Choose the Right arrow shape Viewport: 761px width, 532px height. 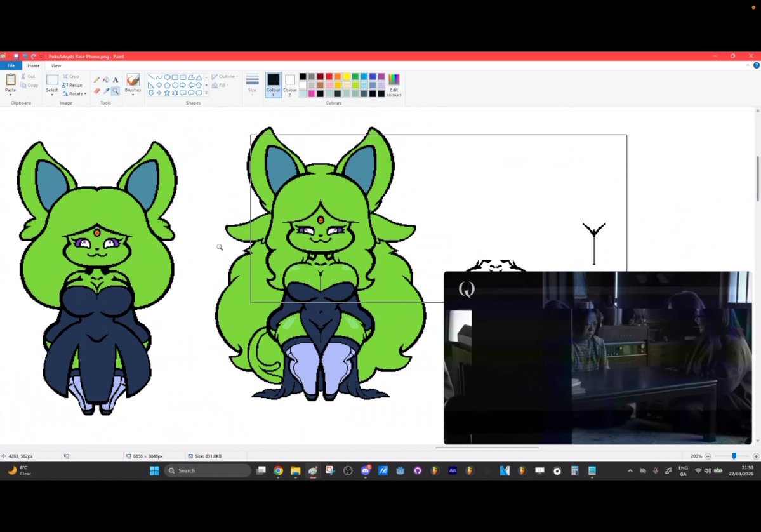(x=183, y=85)
